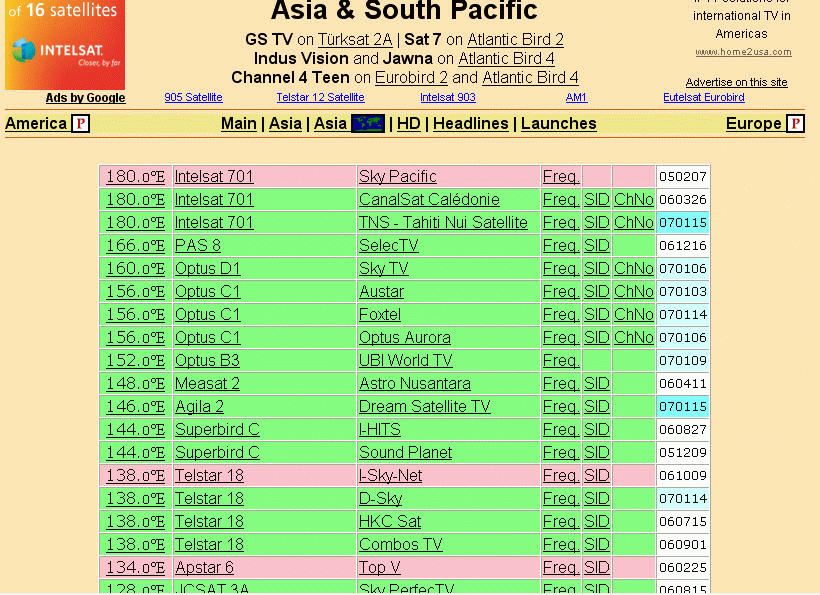Viewport: 820px width, 595px height.
Task: Open the CanalSat Calédonie package link
Action: tap(429, 200)
